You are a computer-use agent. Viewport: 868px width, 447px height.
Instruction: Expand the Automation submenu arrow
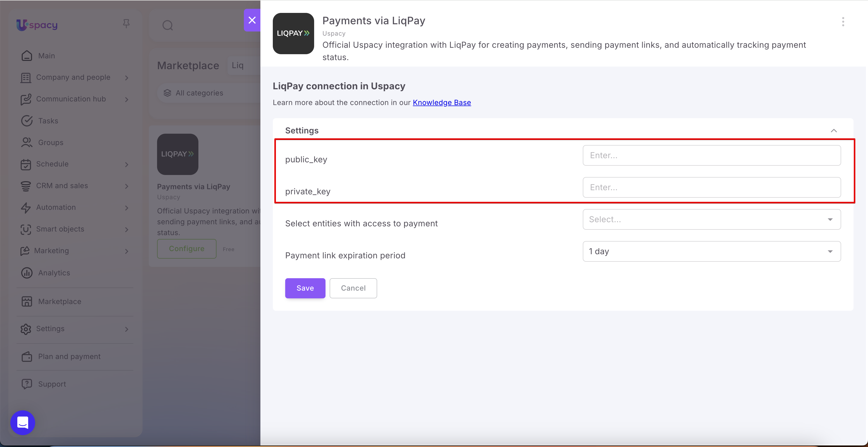coord(127,208)
